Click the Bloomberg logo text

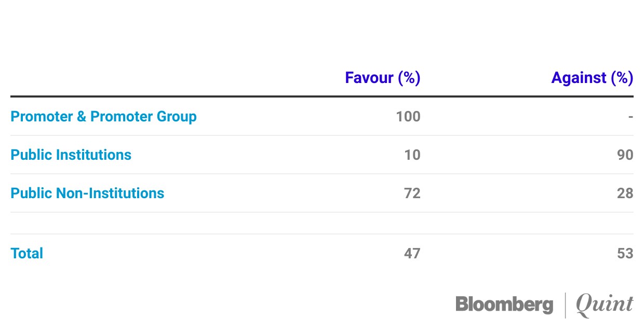[x=504, y=305]
